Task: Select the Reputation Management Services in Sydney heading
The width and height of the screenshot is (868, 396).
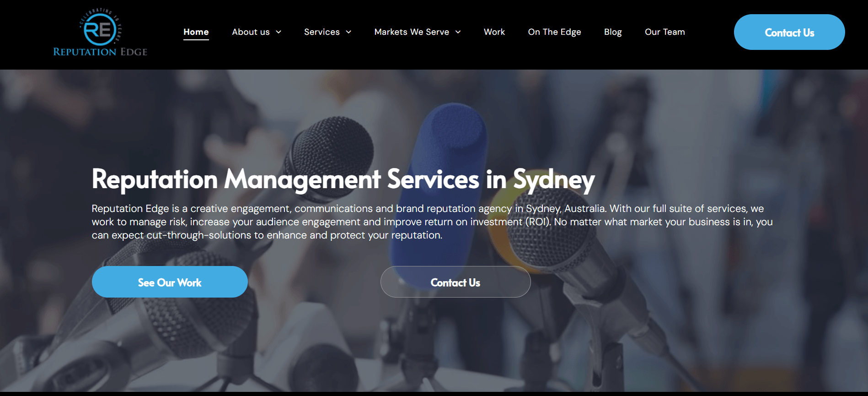Action: click(x=343, y=179)
